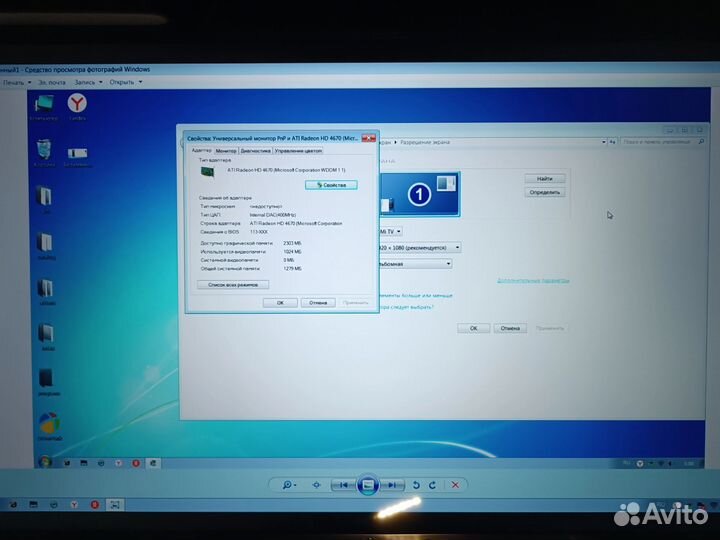Viewport: 720px width, 540px height.
Task: Open the Диагностика tab
Action: (255, 151)
